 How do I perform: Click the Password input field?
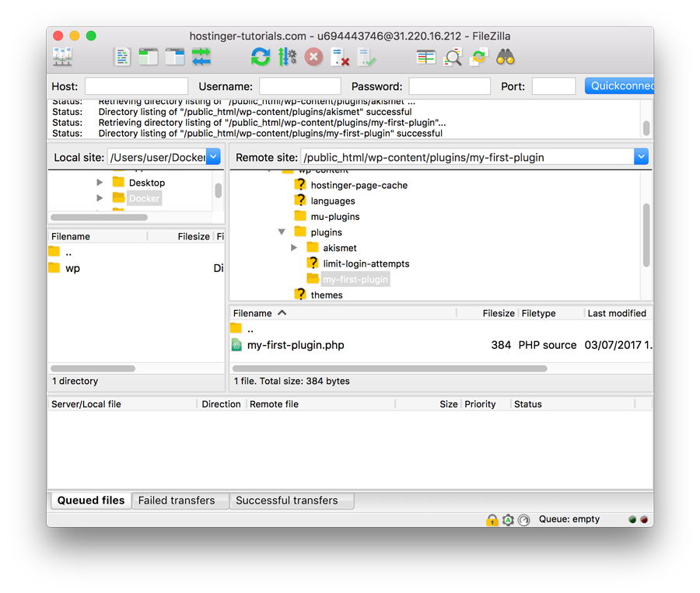click(x=450, y=86)
